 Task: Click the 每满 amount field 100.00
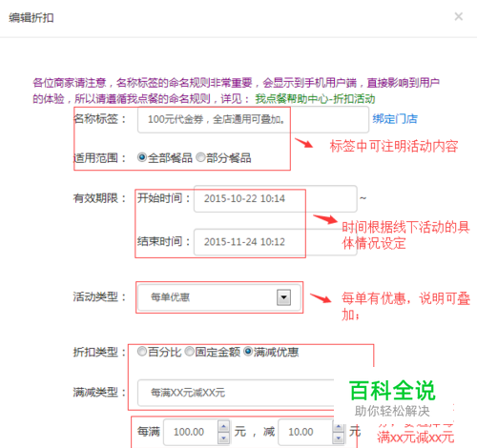[x=191, y=432]
